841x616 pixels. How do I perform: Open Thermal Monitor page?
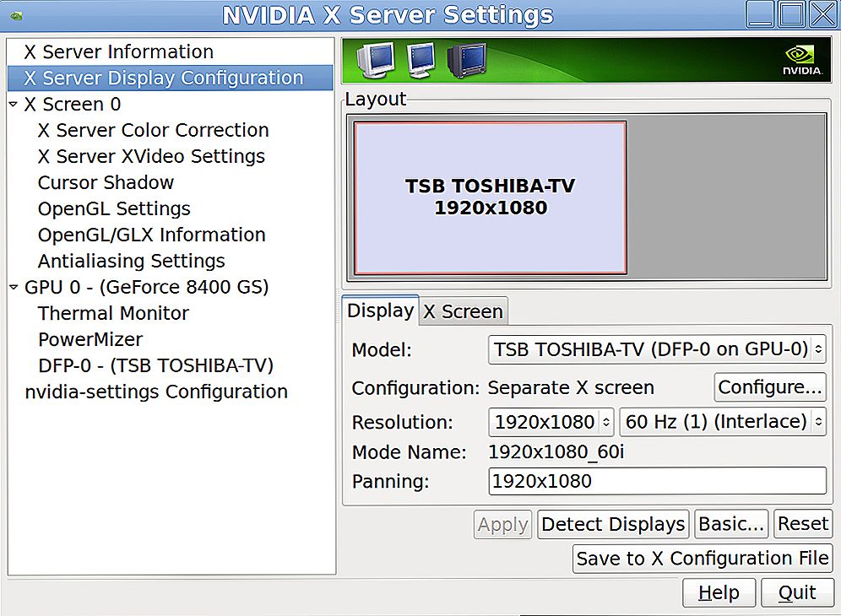point(113,314)
